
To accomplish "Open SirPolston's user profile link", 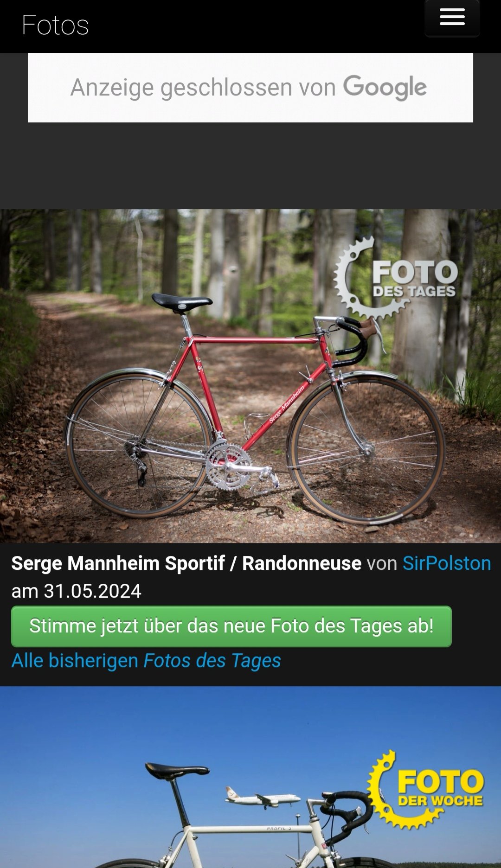I will click(447, 563).
